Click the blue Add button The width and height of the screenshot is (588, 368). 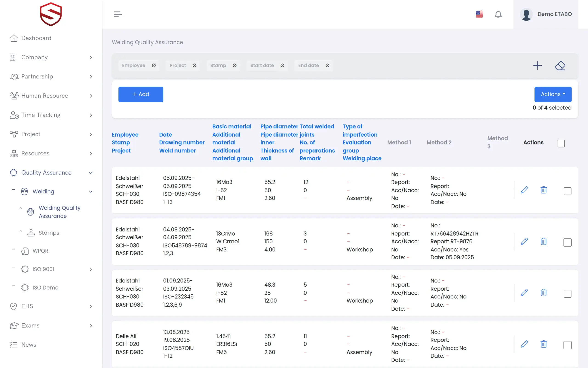141,95
